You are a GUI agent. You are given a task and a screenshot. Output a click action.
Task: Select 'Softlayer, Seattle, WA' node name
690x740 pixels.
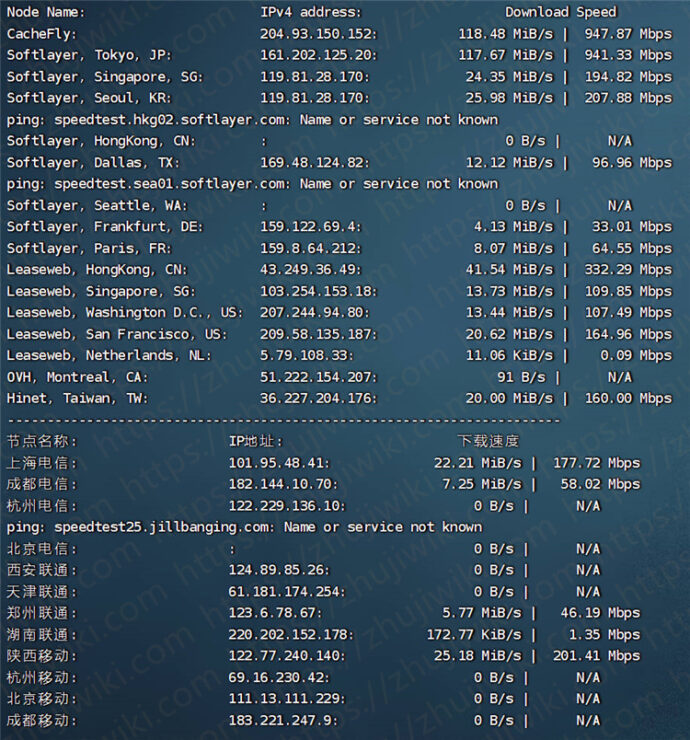point(97,206)
